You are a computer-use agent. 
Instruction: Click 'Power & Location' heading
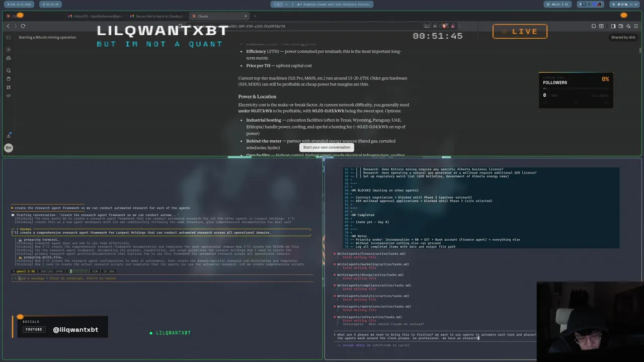257,97
